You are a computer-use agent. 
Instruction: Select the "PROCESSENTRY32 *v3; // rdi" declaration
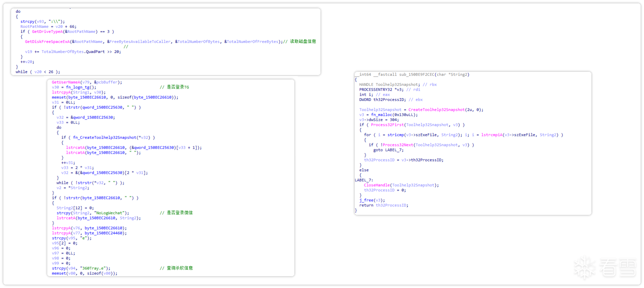[x=390, y=90]
